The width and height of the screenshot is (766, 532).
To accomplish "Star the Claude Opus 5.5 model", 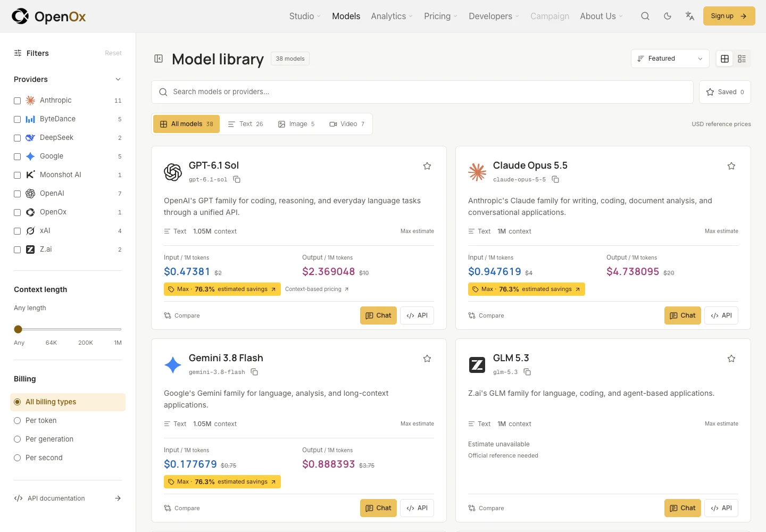I will pyautogui.click(x=731, y=166).
